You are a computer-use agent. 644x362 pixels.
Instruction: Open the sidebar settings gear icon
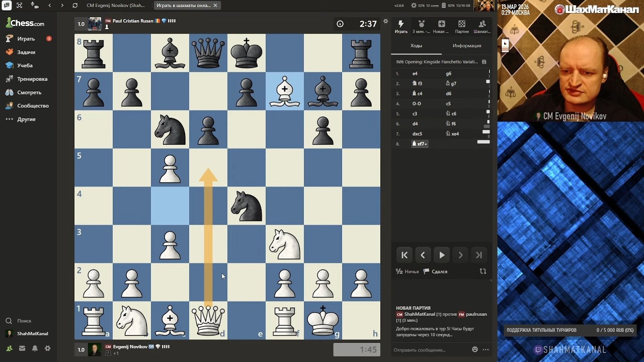click(x=47, y=348)
